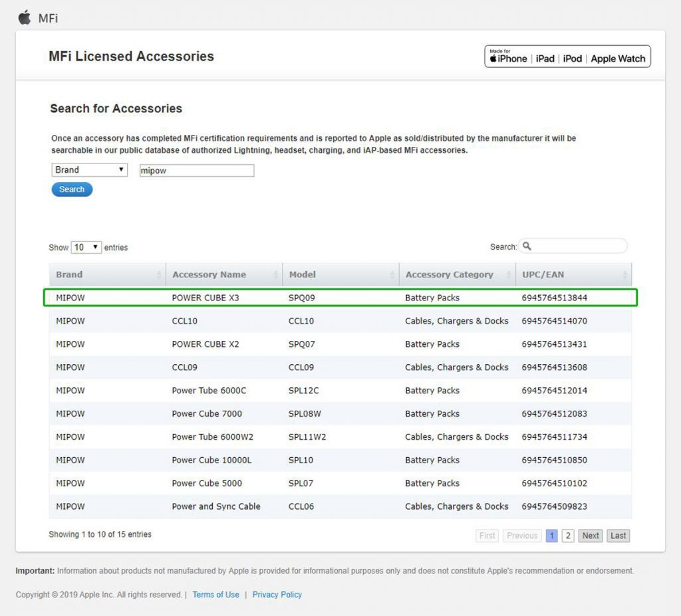Focus the table filter Search box
681x616 pixels.
tap(573, 246)
